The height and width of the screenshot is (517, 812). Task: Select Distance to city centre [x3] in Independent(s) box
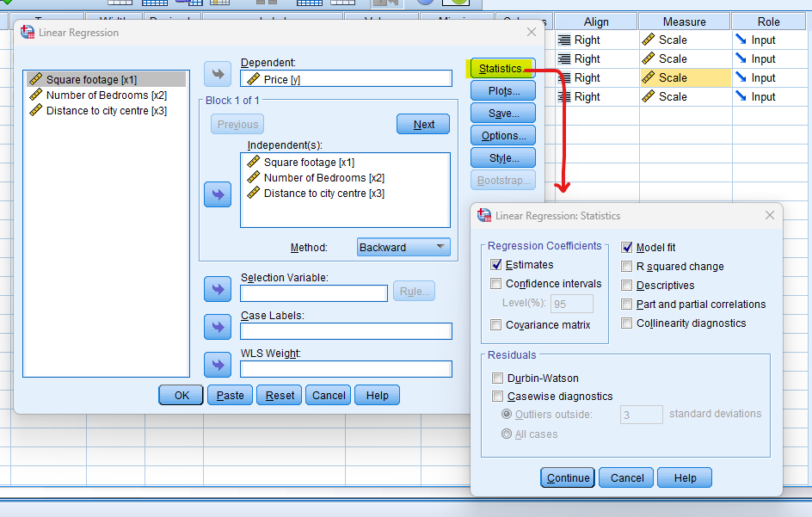point(323,193)
